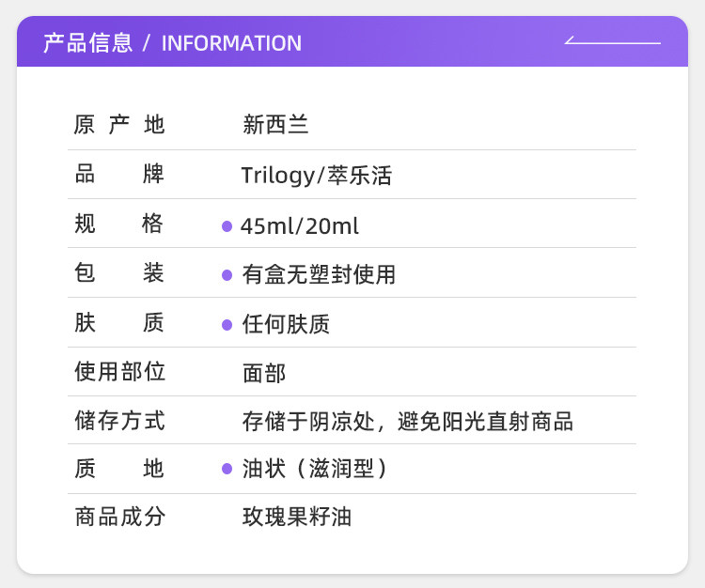
Task: Click the 使用部位 row label
Action: 119,372
